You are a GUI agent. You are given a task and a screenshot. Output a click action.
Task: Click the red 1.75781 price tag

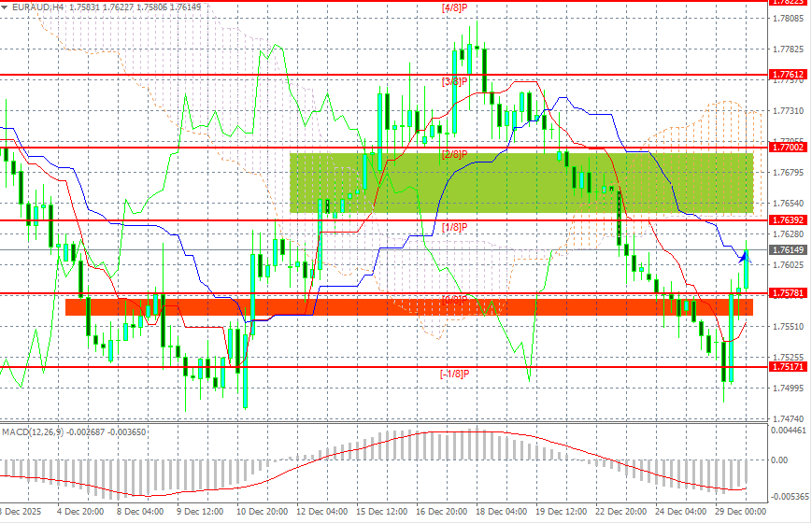click(788, 293)
